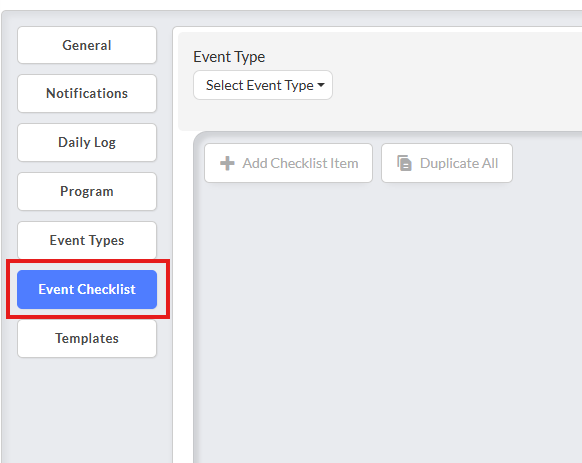This screenshot has height=463, width=582.
Task: Click the "Select Event Type" placeholder text
Action: click(x=260, y=85)
